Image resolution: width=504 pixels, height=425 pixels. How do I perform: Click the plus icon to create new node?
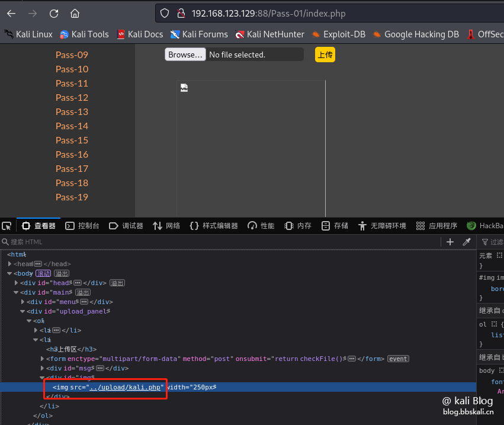(x=450, y=242)
